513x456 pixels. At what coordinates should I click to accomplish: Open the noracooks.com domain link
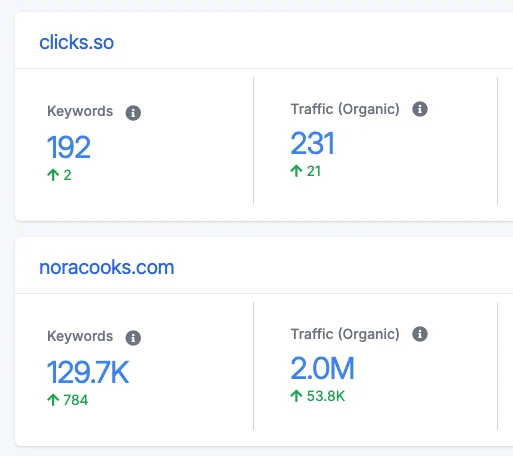(107, 267)
